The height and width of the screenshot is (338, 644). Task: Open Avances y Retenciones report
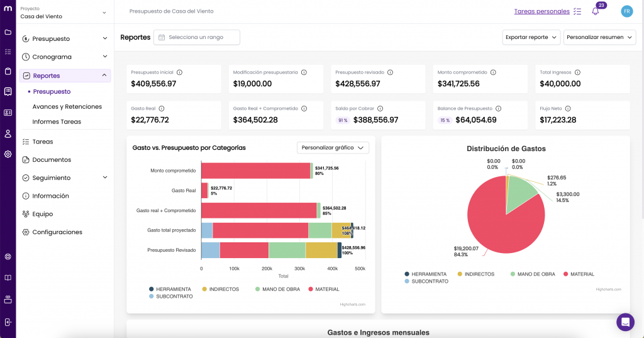click(x=67, y=107)
